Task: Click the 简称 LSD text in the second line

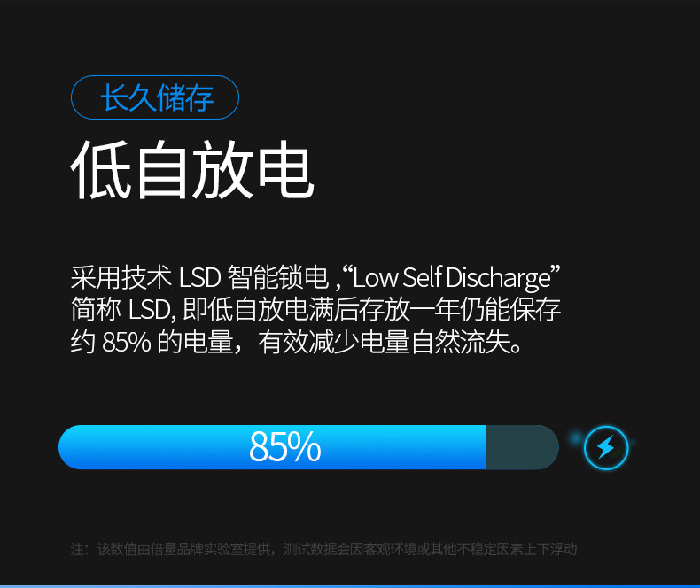Action: tap(123, 310)
